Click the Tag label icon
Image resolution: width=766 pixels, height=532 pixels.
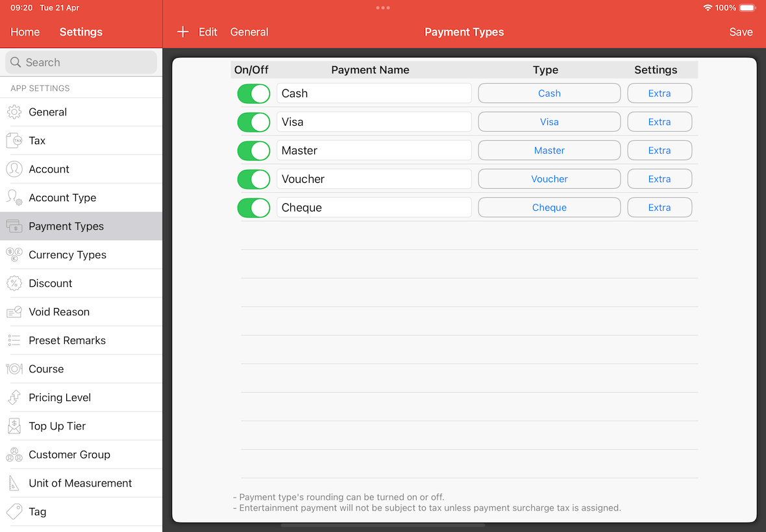point(14,511)
